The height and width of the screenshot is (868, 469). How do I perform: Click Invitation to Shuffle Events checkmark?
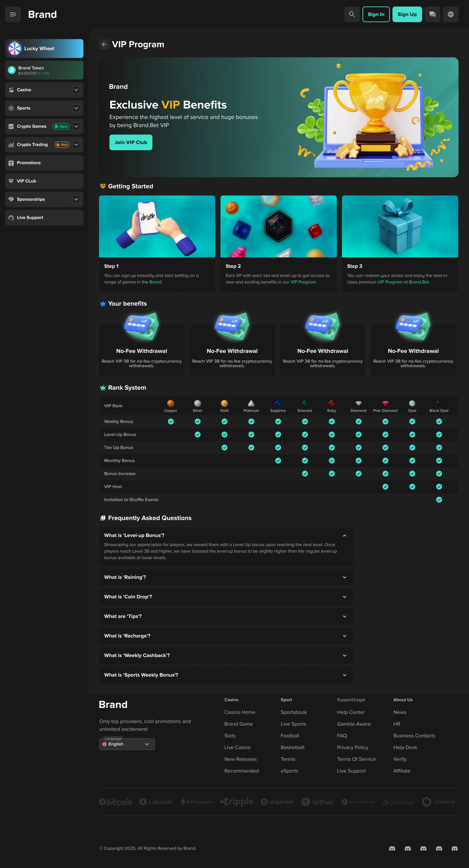(x=439, y=500)
